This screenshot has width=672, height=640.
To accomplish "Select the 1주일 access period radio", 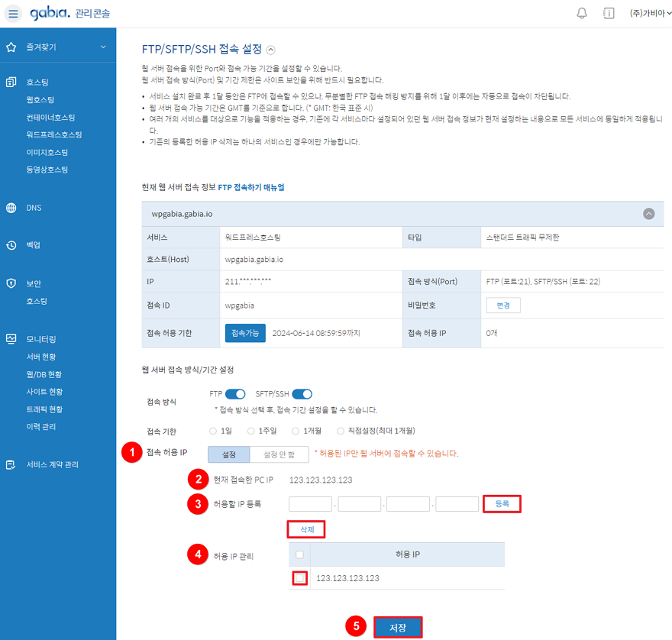I will [251, 431].
